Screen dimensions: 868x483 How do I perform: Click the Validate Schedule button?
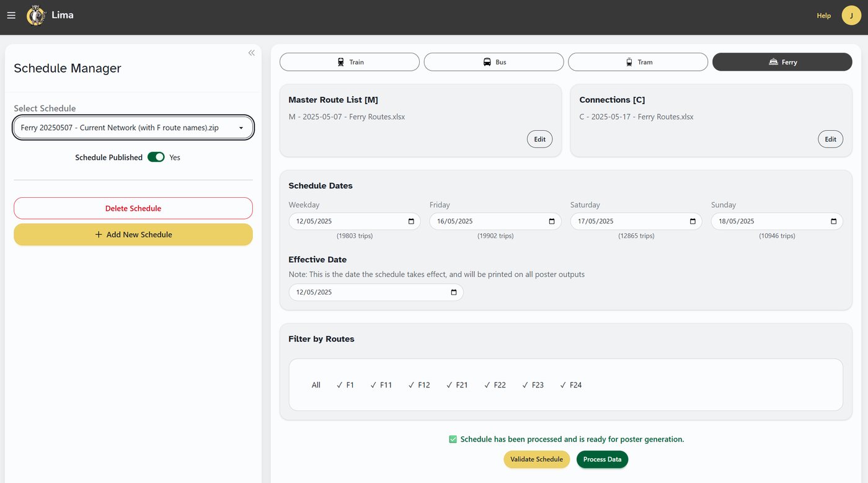(x=536, y=459)
